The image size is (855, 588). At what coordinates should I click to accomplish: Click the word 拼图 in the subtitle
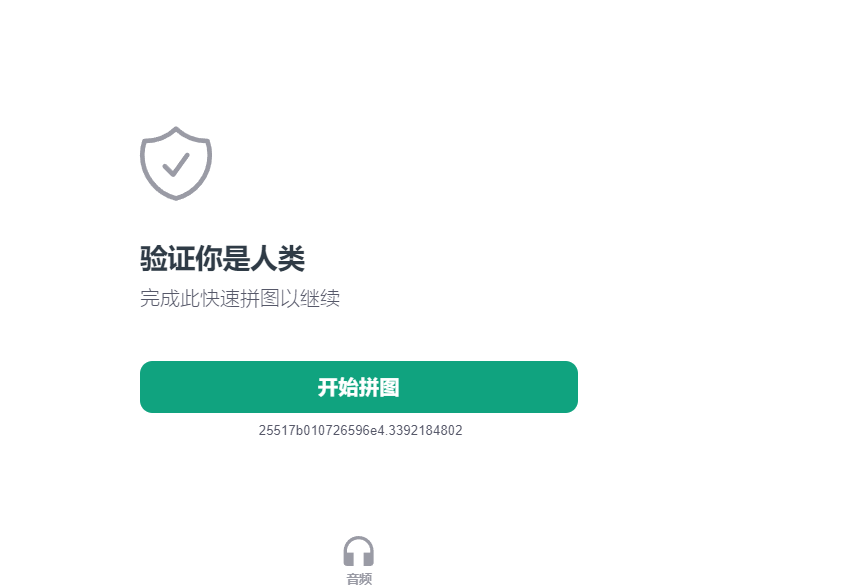260,298
